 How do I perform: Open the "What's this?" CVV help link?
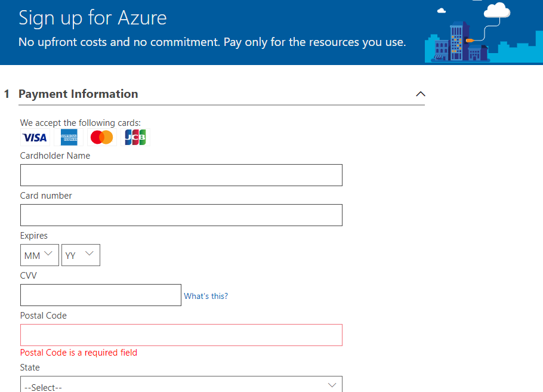coord(206,296)
